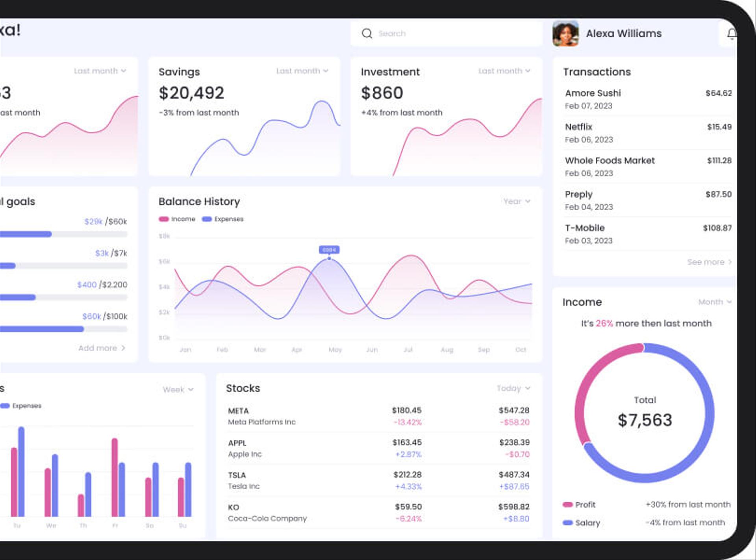The width and height of the screenshot is (756, 560).
Task: Click See more in Transactions
Action: coord(709,262)
